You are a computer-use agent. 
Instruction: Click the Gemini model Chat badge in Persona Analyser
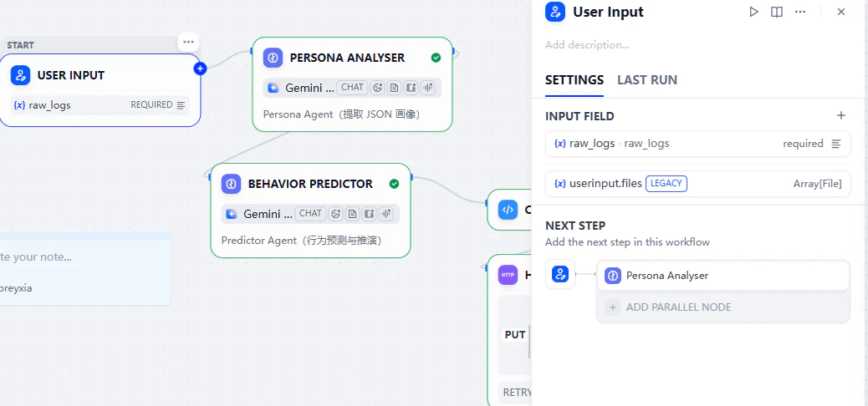352,88
